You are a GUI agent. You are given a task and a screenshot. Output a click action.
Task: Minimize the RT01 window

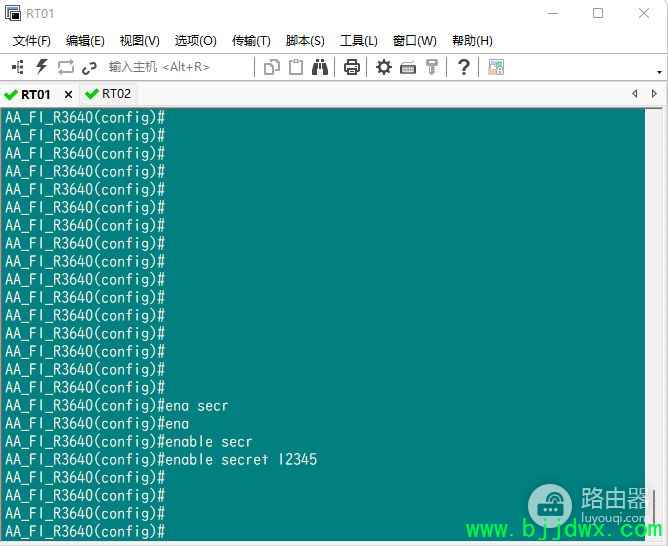(553, 13)
